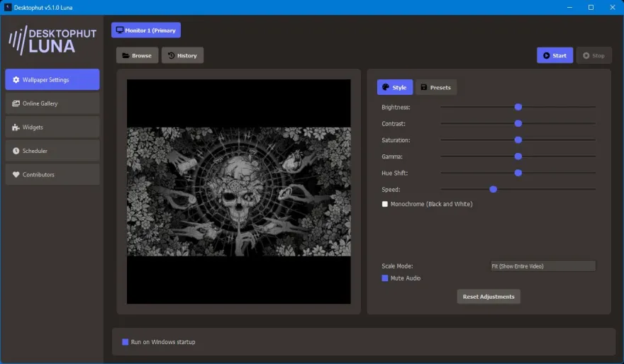Image resolution: width=624 pixels, height=364 pixels.
Task: Browse for a wallpaper file
Action: (x=137, y=56)
